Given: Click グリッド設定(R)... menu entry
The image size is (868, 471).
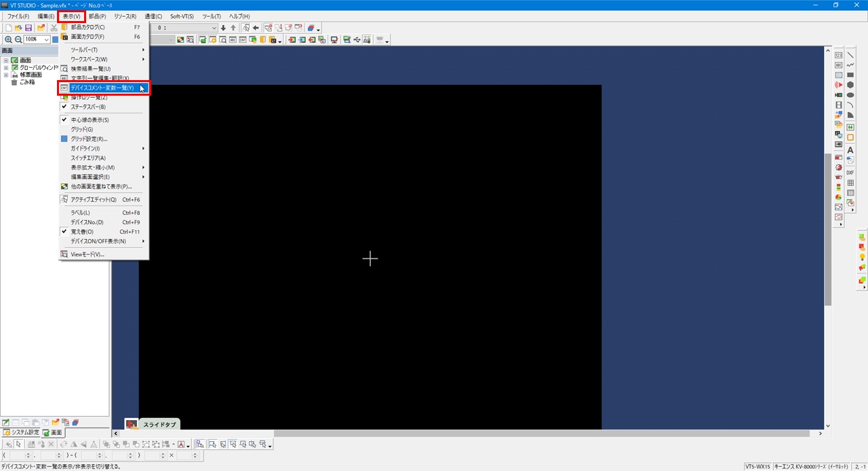Looking at the screenshot, I should point(89,138).
